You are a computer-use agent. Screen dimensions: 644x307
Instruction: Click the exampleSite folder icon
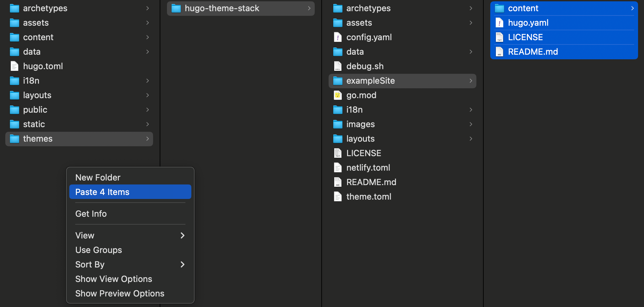coord(338,81)
